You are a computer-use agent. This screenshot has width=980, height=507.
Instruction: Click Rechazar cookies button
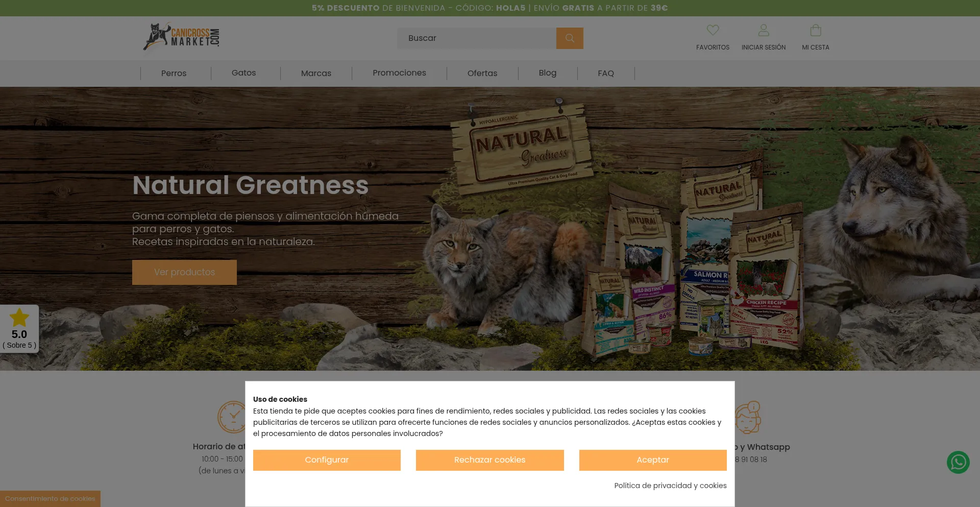pos(489,460)
